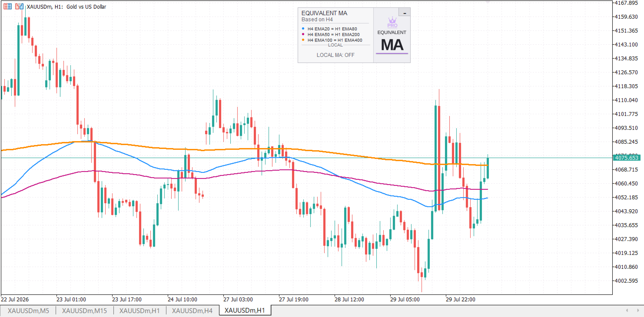Click the '27 Jul 19:00' time axis label
The width and height of the screenshot is (644, 317).
(294, 299)
